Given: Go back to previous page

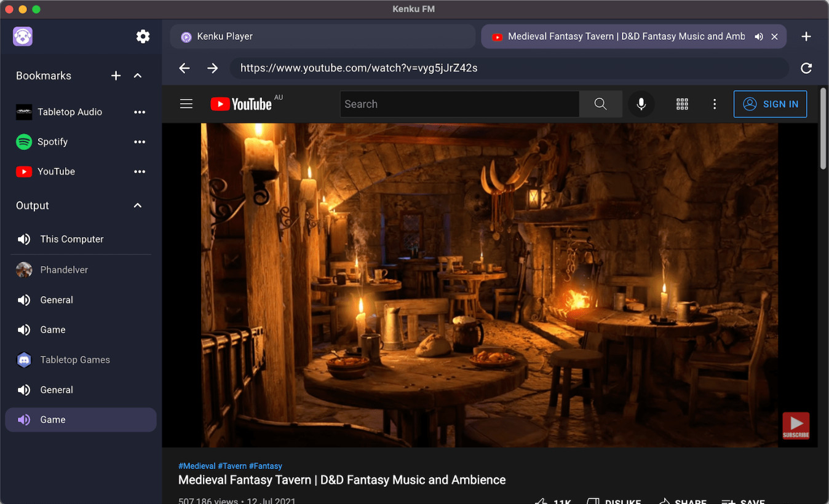Looking at the screenshot, I should coord(184,68).
